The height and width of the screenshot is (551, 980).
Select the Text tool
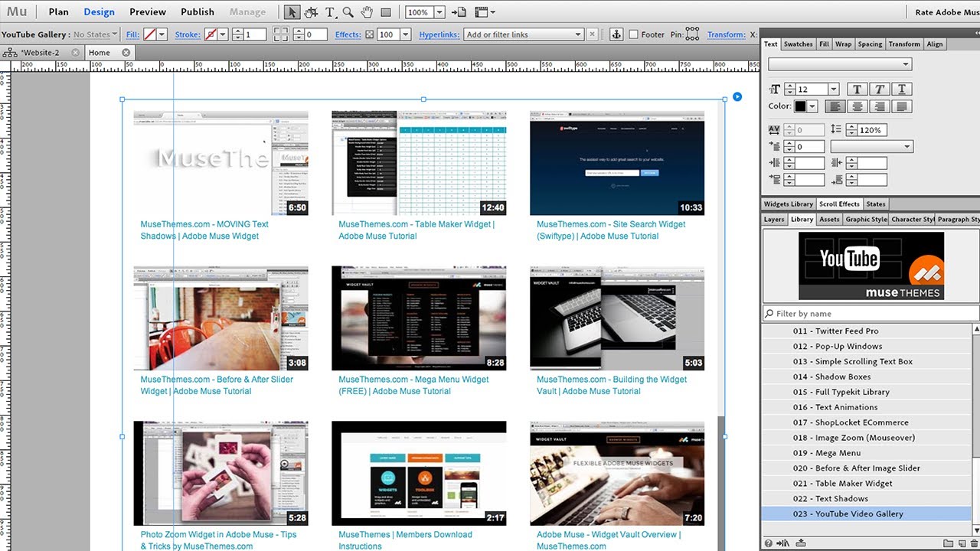pyautogui.click(x=330, y=12)
